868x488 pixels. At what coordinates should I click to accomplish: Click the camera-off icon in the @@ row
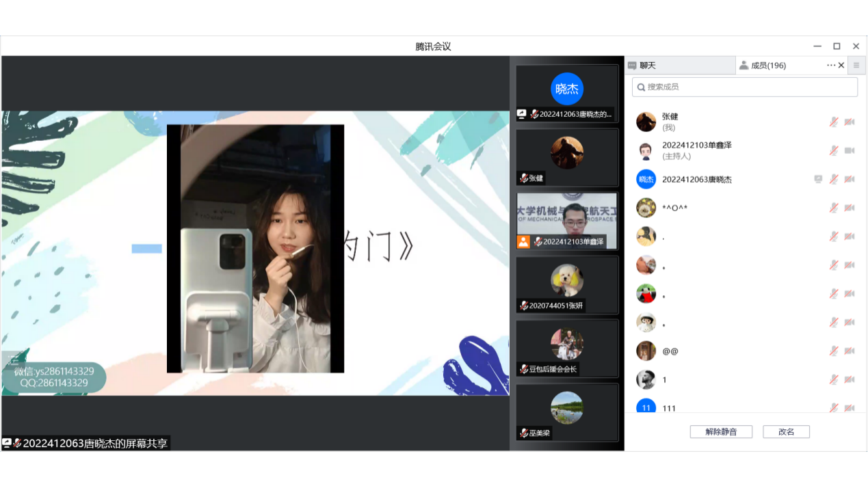click(x=850, y=351)
